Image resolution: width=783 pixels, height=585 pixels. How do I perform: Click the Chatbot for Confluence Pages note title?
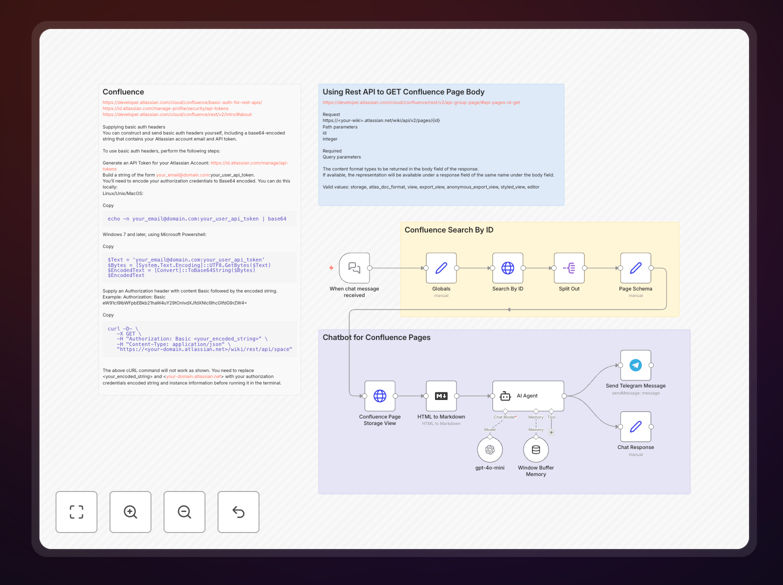[x=377, y=337]
